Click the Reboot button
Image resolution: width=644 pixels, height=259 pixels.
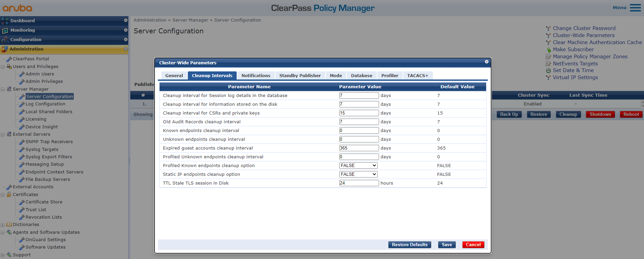click(631, 115)
